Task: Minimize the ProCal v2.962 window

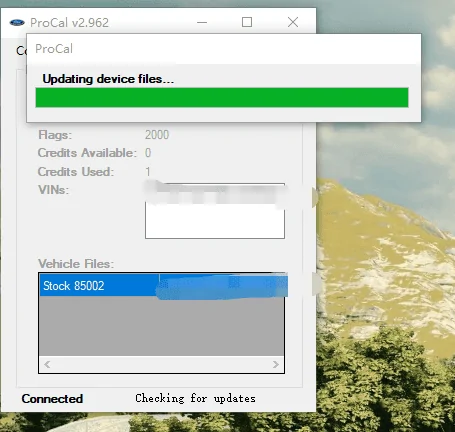Action: click(x=202, y=23)
